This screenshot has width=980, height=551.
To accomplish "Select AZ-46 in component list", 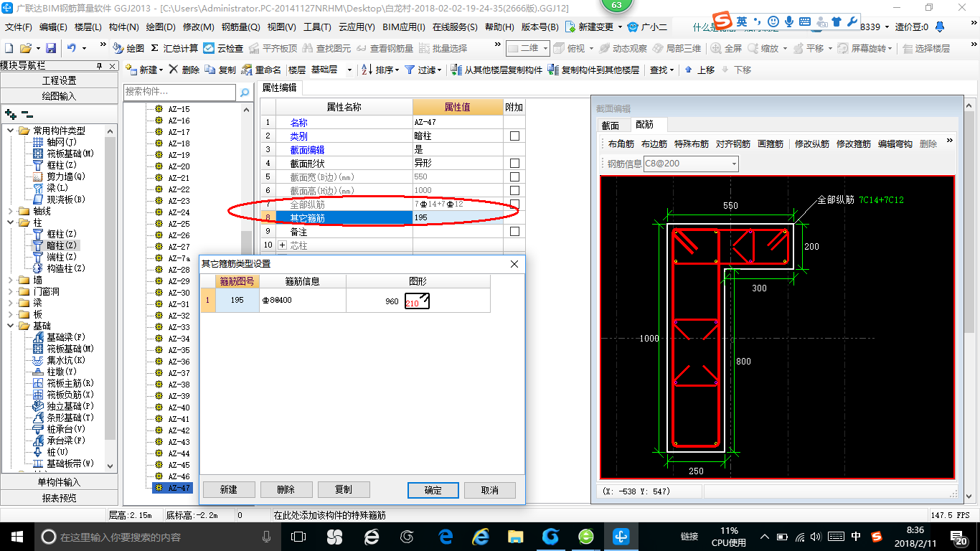I will 179,476.
